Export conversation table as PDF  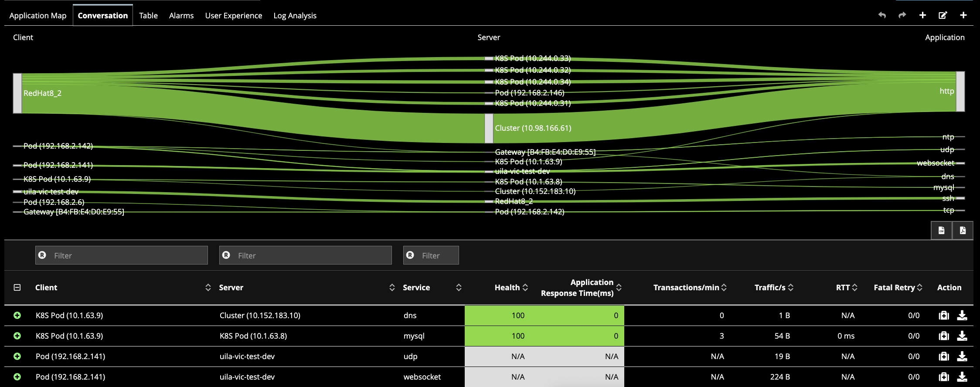click(x=963, y=230)
